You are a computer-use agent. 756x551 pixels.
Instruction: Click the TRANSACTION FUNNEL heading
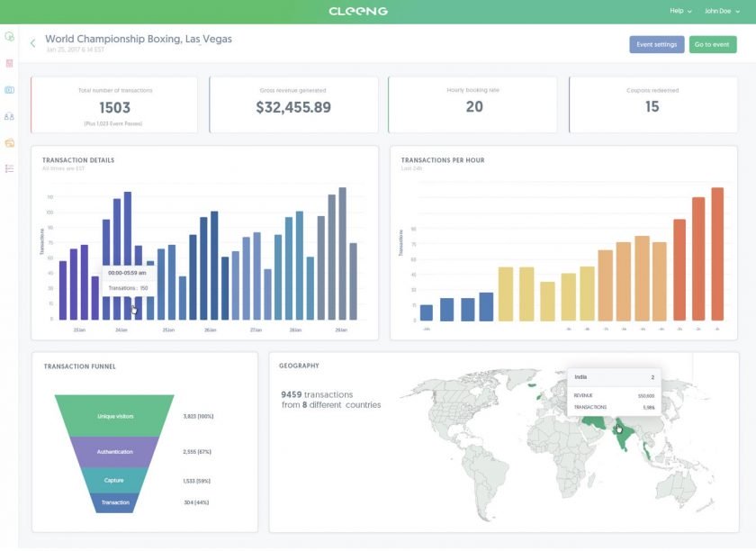click(79, 366)
